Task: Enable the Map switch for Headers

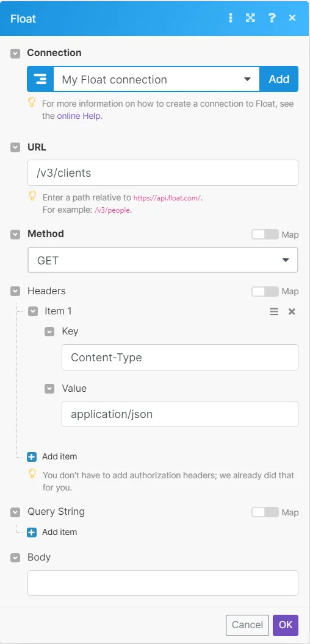Action: tap(265, 292)
